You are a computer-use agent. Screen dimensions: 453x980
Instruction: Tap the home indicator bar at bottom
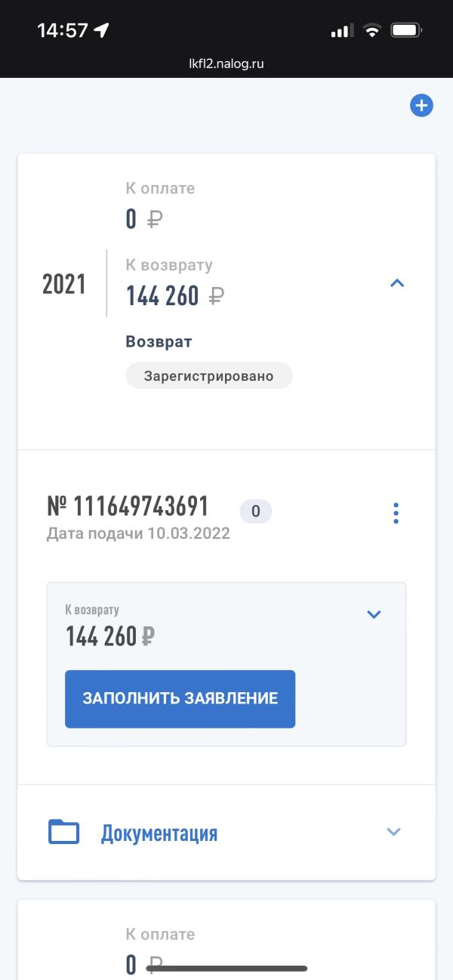(x=226, y=968)
